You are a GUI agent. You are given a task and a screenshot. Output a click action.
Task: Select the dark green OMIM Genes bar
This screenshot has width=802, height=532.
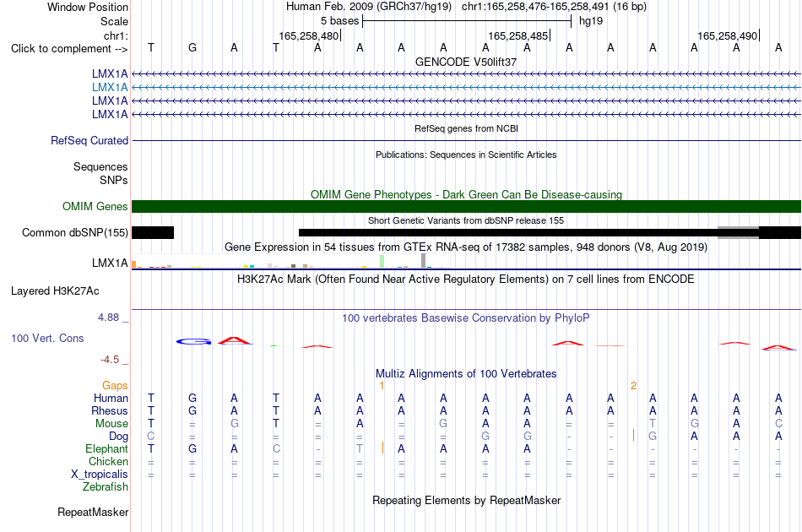point(467,206)
